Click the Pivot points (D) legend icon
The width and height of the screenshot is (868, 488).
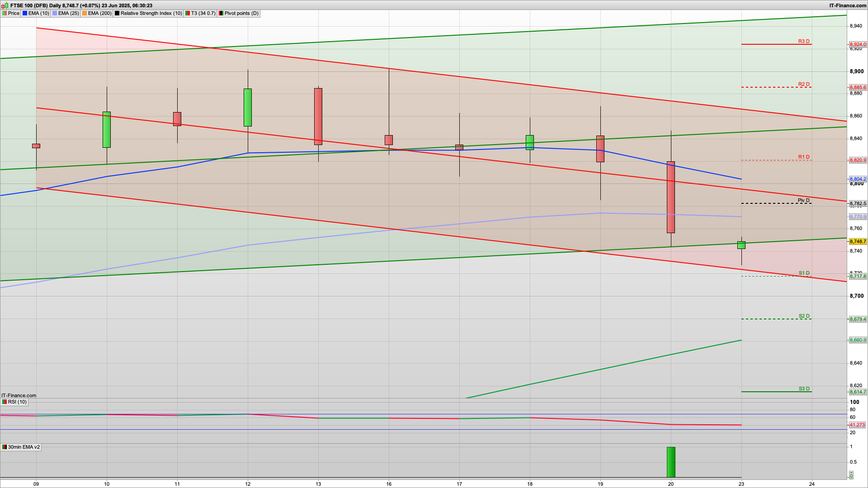221,13
